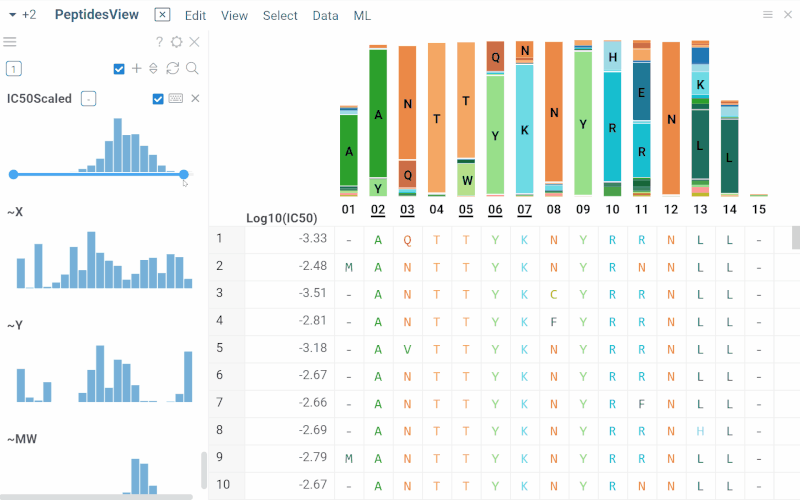Click position 02 column header label
This screenshot has width=800, height=500.
tap(377, 210)
